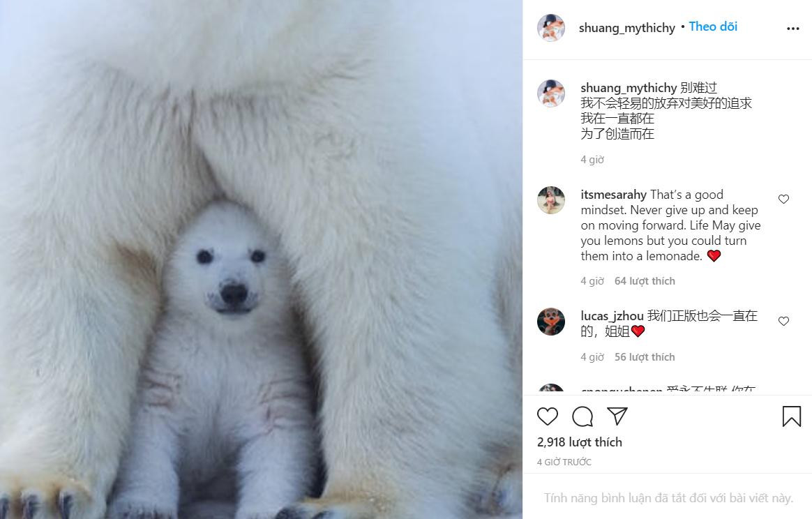Open the three-dot more options menu

(x=793, y=29)
